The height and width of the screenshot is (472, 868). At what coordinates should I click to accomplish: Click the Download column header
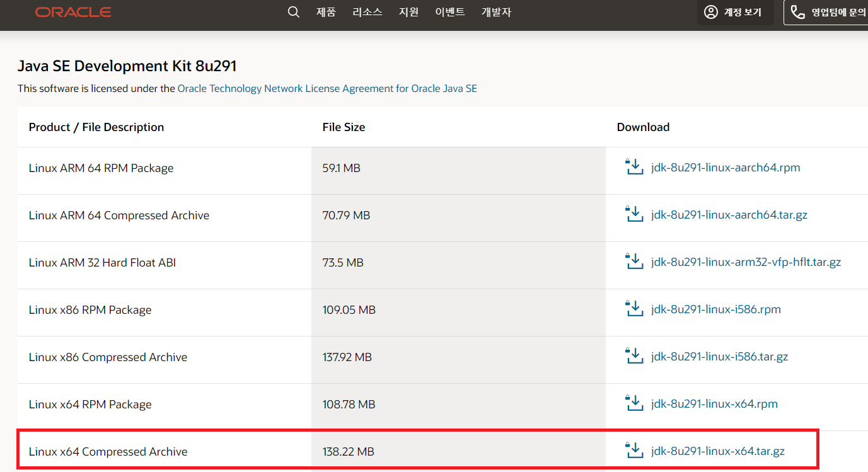pos(643,127)
